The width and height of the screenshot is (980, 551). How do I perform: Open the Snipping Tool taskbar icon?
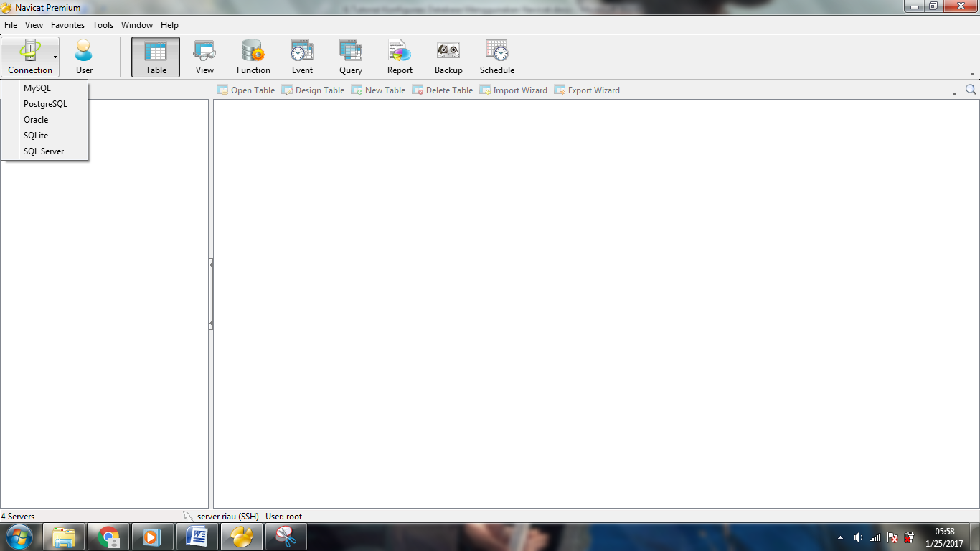click(x=286, y=537)
